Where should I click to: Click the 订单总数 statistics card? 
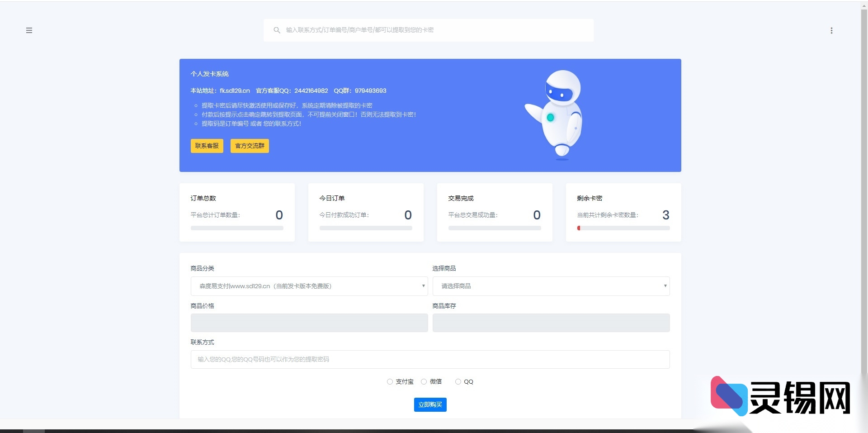pyautogui.click(x=237, y=212)
